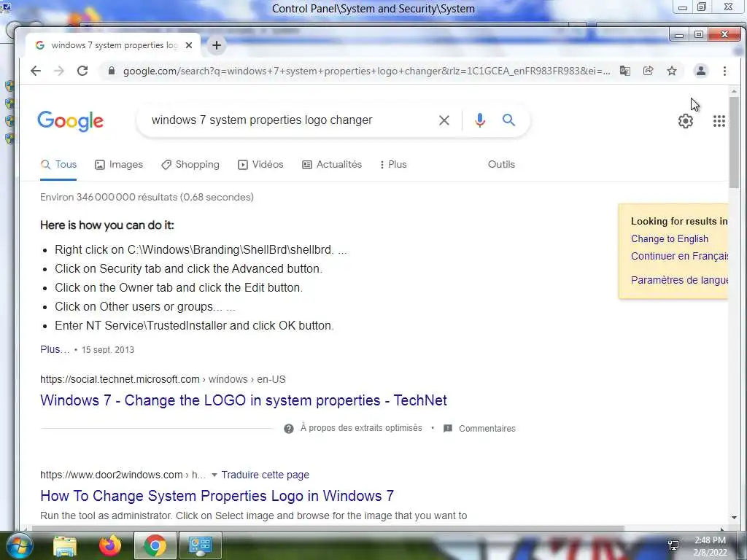The width and height of the screenshot is (747, 560).
Task: Switch to Actualités results tab
Action: pos(332,165)
